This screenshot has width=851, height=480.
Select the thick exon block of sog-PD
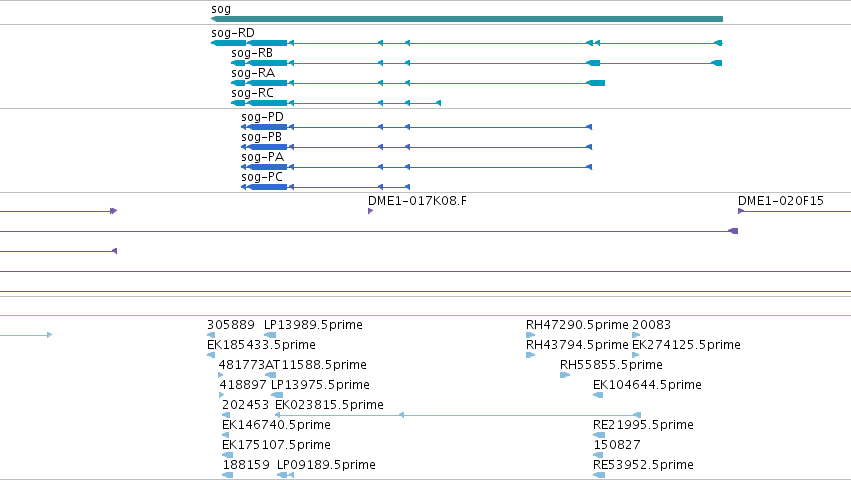tap(268, 127)
